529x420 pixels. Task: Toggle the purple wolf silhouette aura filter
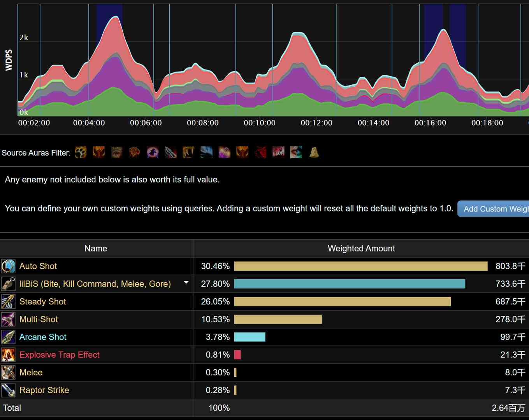153,152
